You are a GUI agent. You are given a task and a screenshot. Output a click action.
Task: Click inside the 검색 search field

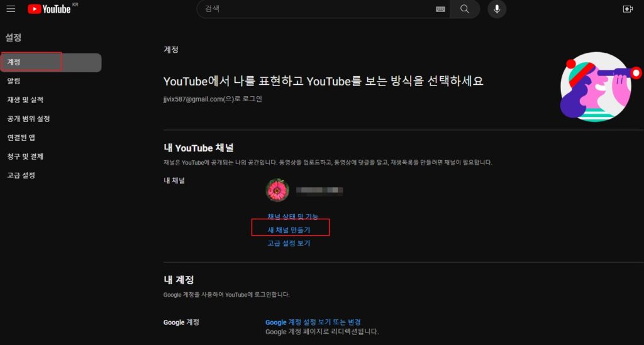[x=314, y=9]
